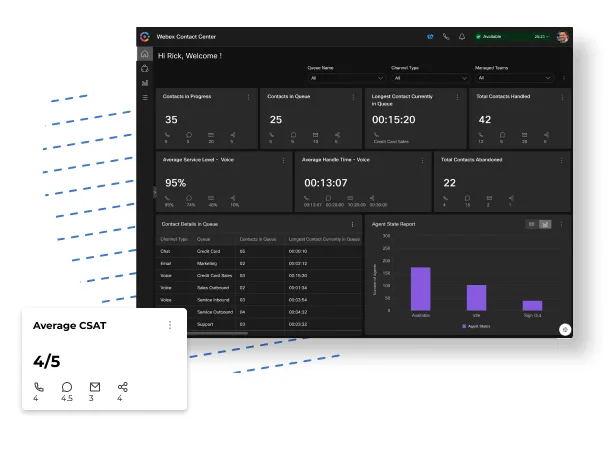Click the blue Webex icon in header

[430, 37]
